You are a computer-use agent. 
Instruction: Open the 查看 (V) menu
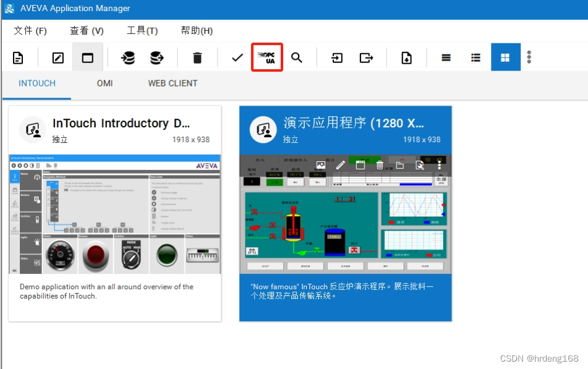(87, 30)
